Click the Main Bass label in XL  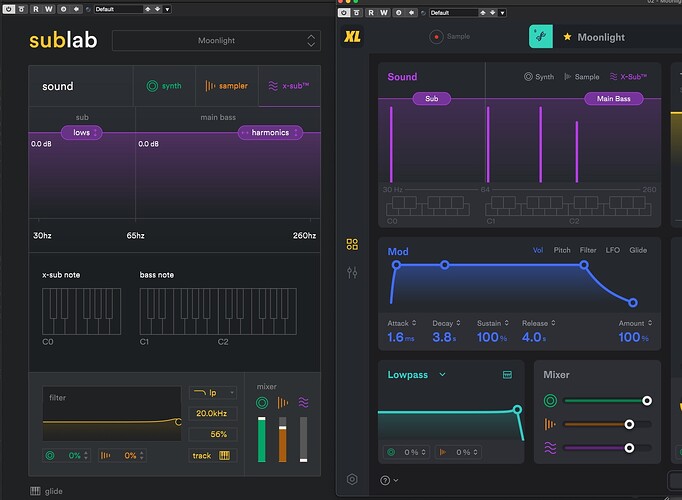tap(614, 99)
